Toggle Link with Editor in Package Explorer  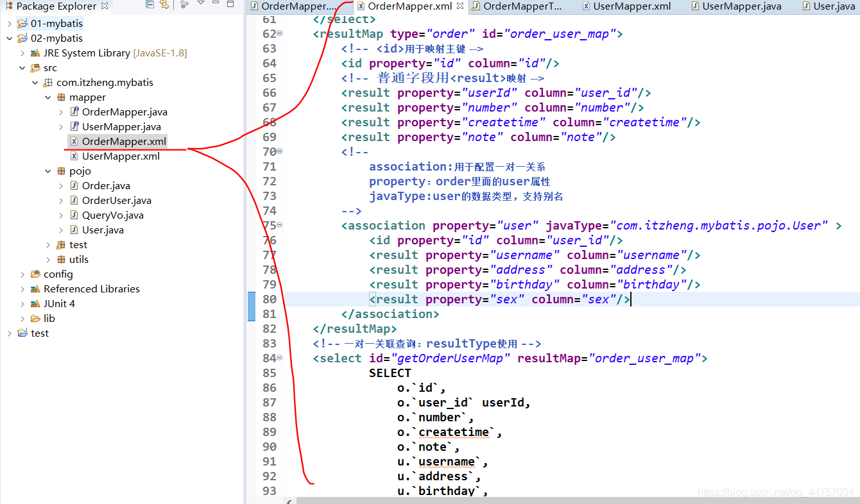[x=164, y=5]
